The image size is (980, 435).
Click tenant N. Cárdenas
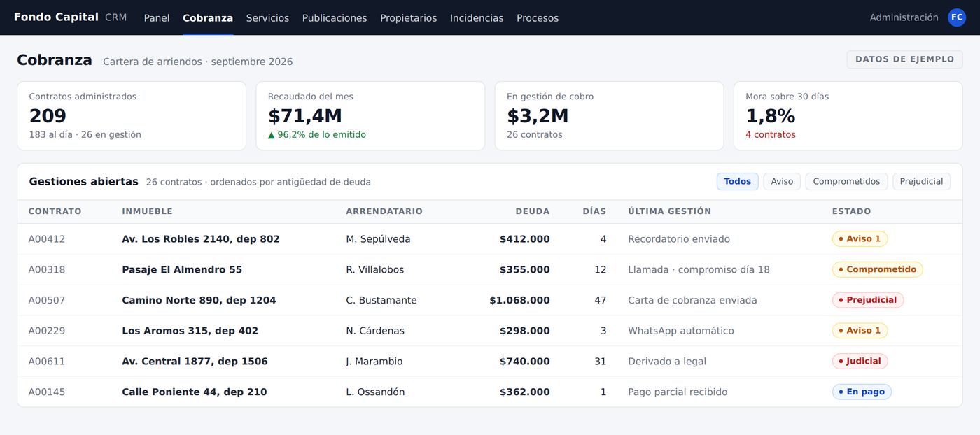click(375, 331)
